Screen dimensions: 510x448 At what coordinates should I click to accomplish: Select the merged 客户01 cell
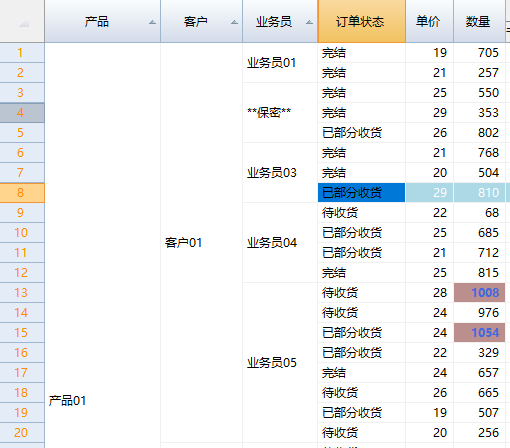(201, 243)
